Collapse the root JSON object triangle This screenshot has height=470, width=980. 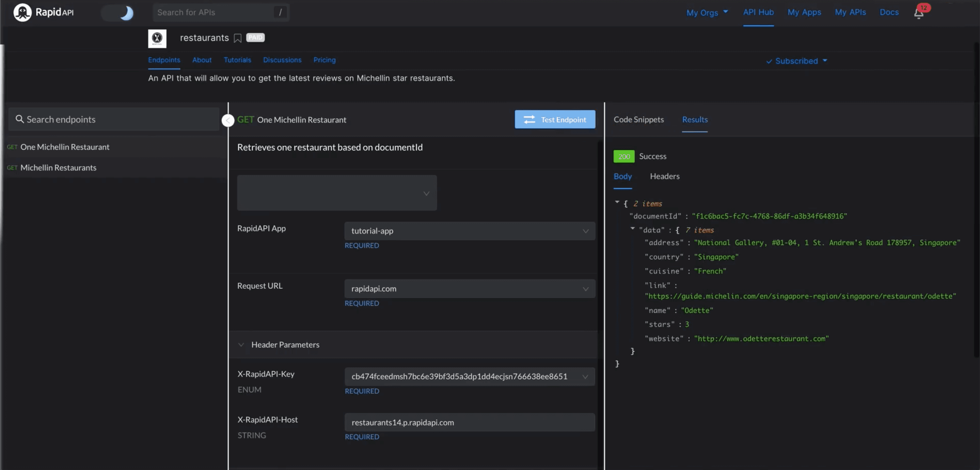coord(617,202)
